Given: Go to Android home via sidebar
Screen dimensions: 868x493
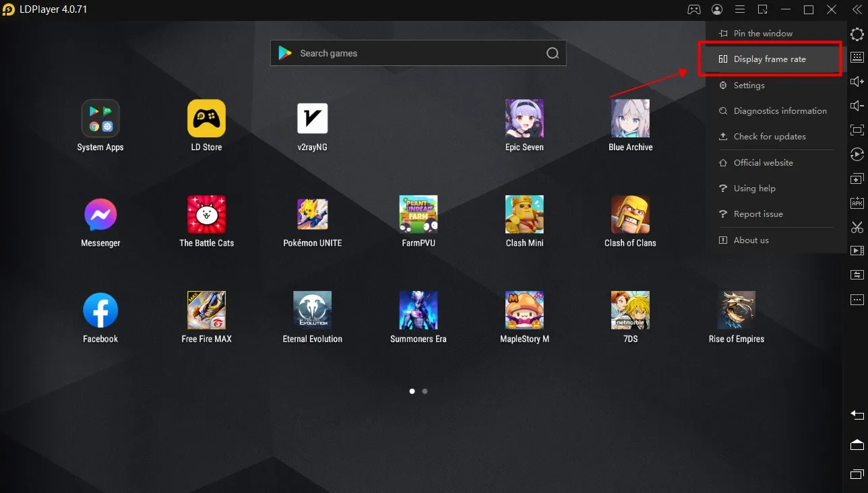Looking at the screenshot, I should (x=857, y=445).
